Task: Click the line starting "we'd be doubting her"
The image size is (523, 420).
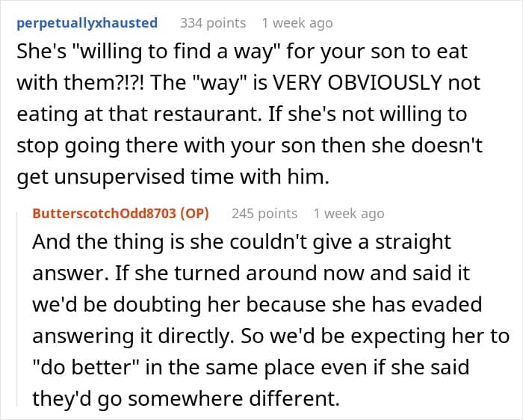Action: point(257,305)
